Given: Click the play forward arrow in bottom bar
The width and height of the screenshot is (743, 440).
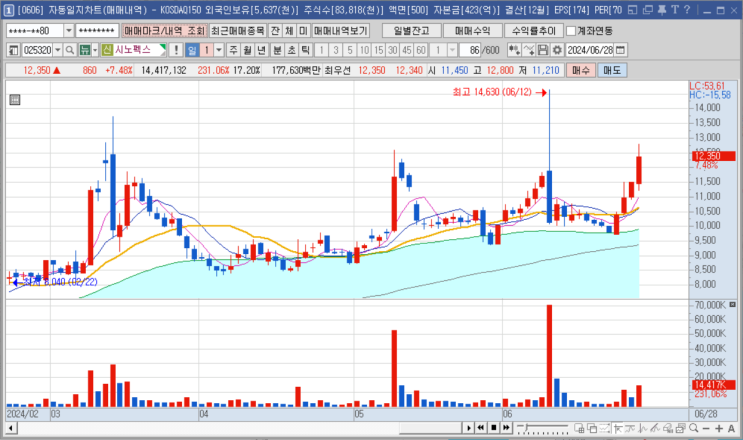Looking at the screenshot, I should pyautogui.click(x=468, y=428).
